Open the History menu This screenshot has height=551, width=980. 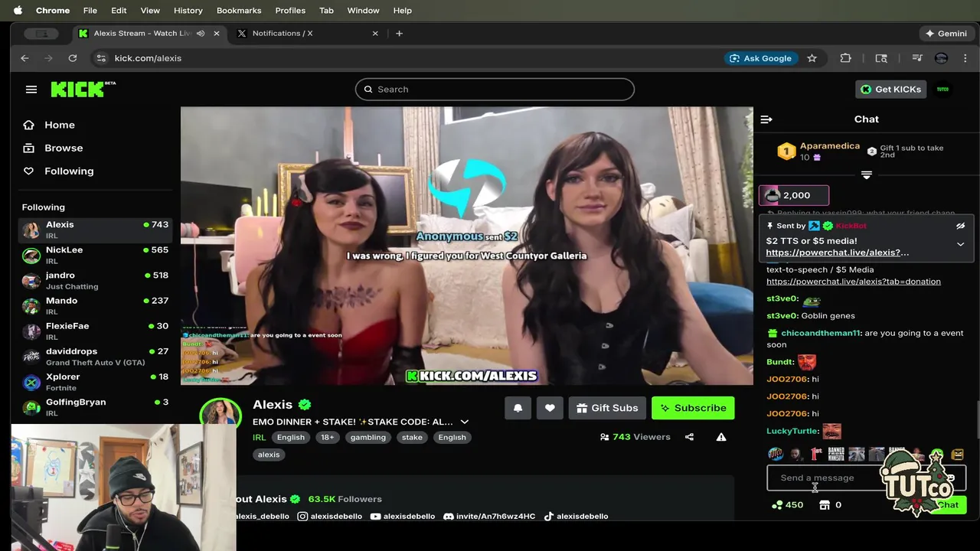pyautogui.click(x=188, y=11)
